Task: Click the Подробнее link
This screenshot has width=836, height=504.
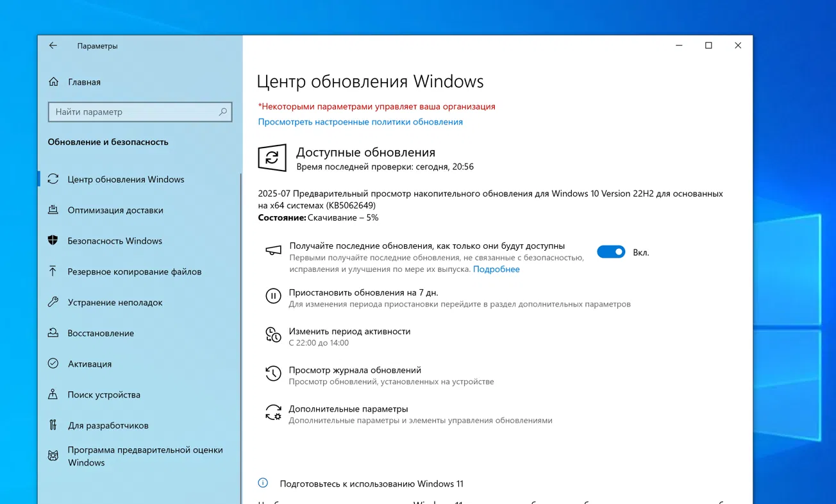Action: [496, 269]
